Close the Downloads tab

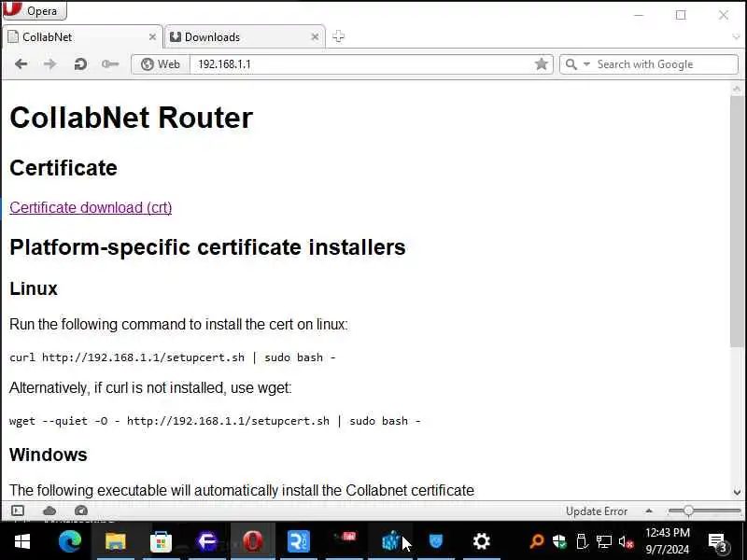pyautogui.click(x=315, y=36)
